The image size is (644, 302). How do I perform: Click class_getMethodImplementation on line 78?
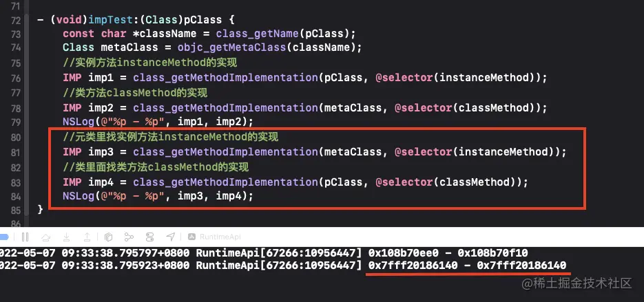pos(225,107)
